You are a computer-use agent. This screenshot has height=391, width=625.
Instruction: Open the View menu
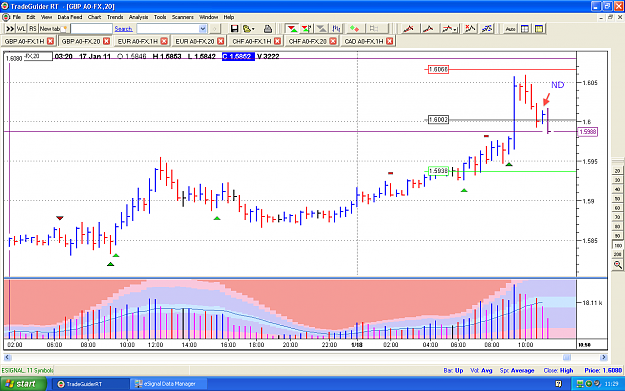[46, 17]
